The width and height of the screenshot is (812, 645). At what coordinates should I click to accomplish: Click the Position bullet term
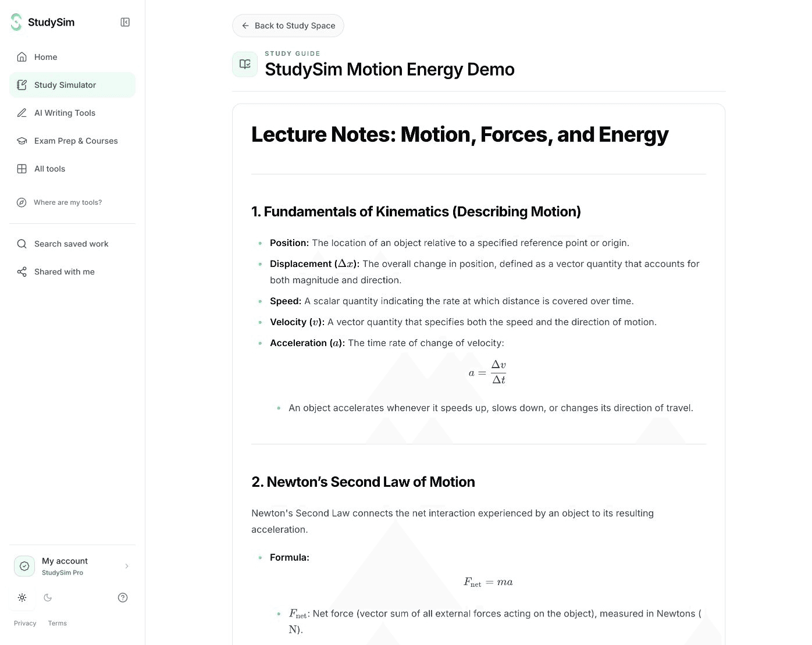click(x=289, y=243)
